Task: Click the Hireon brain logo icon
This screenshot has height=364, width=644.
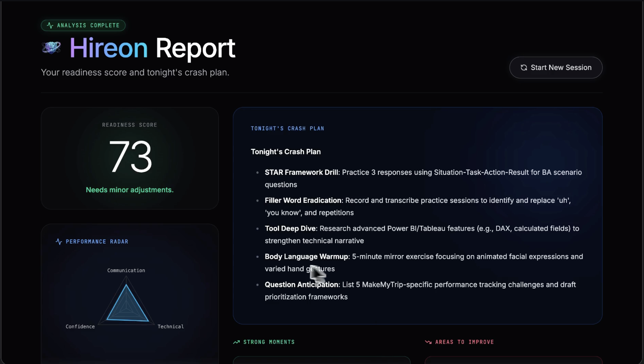Action: click(x=51, y=47)
